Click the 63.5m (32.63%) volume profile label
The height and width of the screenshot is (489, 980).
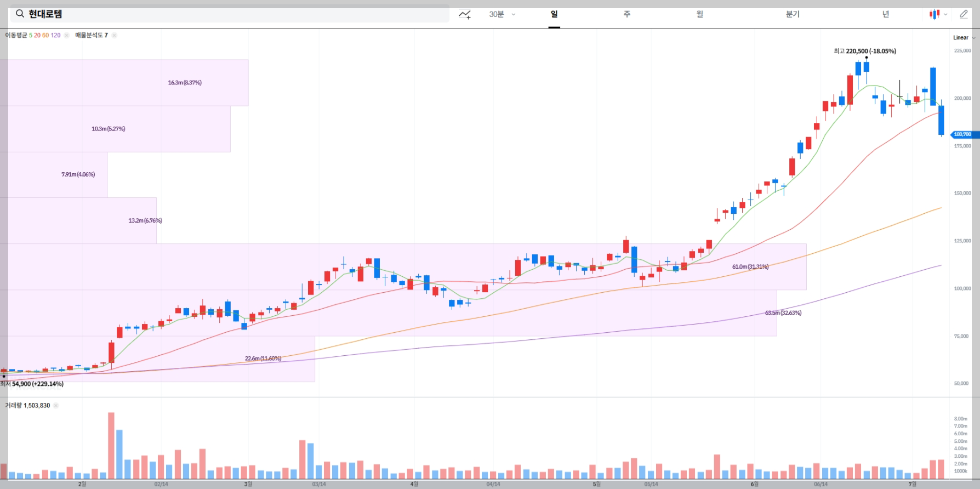(783, 313)
